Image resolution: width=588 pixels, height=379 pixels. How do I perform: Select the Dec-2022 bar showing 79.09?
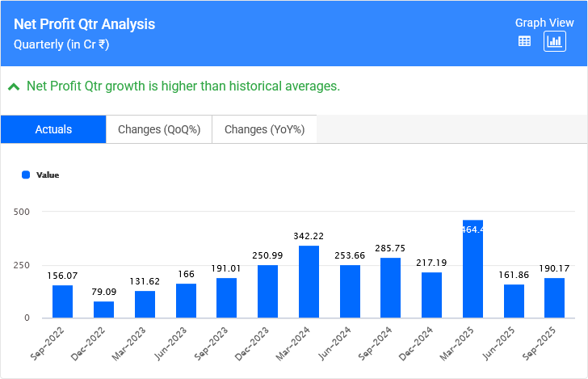pyautogui.click(x=103, y=310)
